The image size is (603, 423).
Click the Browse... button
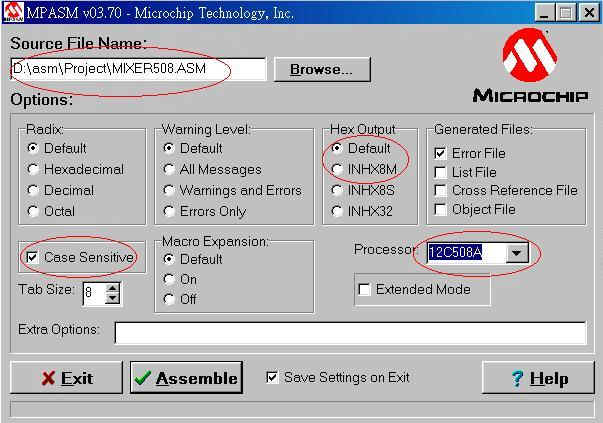(322, 70)
